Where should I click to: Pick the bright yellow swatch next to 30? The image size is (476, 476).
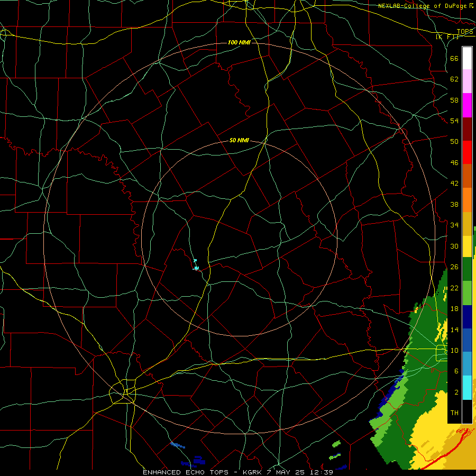[x=467, y=246]
